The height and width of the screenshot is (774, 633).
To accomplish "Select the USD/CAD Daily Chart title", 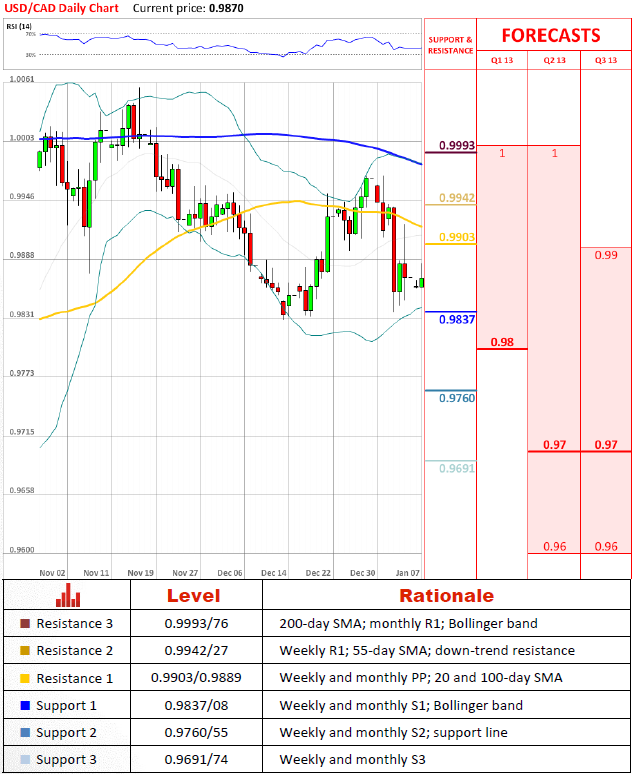I will tap(62, 8).
